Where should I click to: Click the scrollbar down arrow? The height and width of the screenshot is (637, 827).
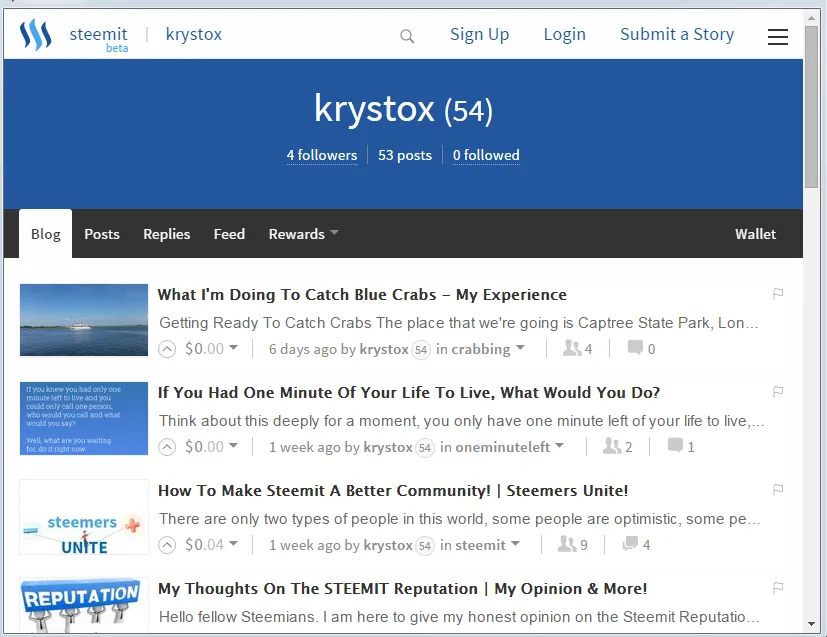coord(811,624)
